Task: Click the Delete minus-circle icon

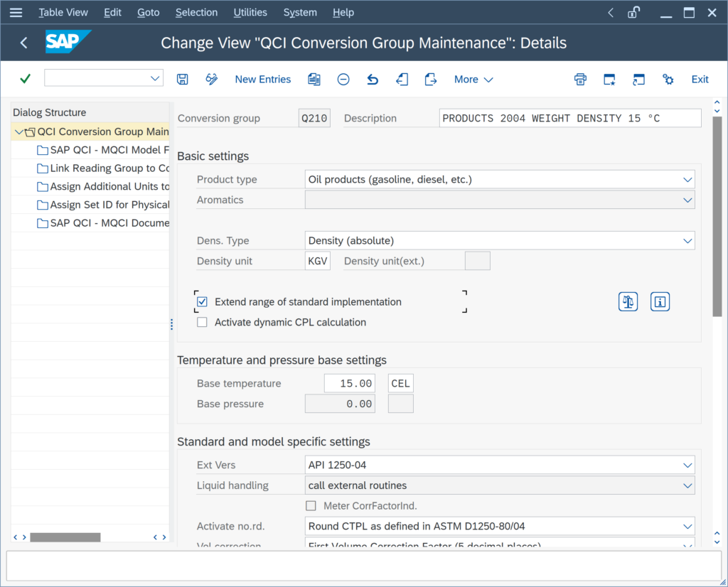Action: pos(343,80)
